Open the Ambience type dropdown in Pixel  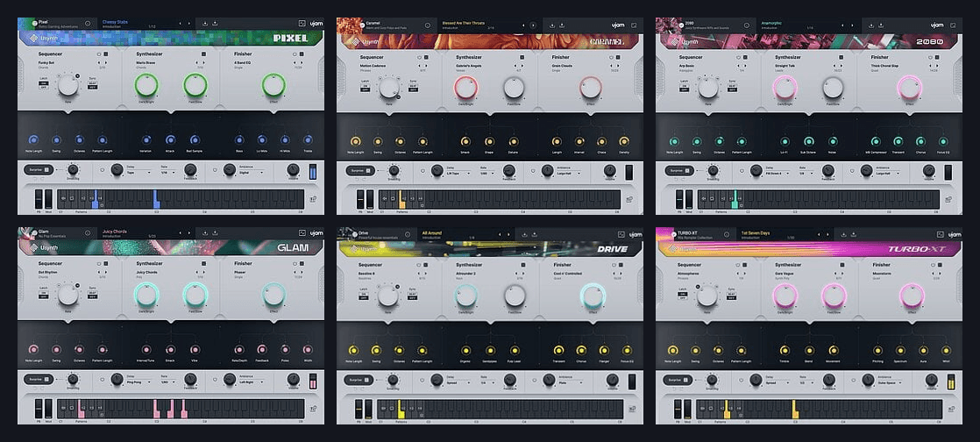252,172
